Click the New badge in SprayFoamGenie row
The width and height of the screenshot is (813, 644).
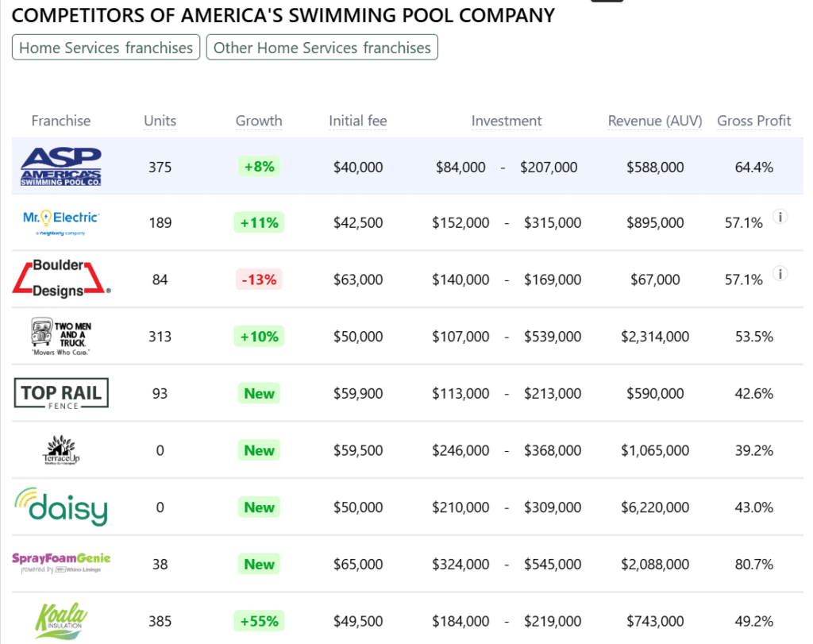tap(259, 564)
